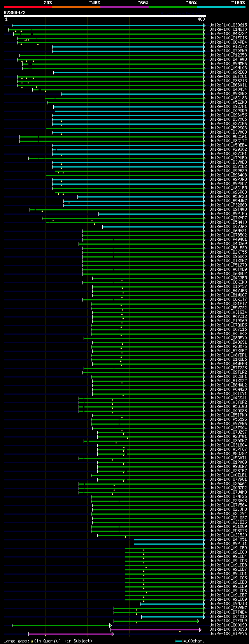Image resolution: width=249 pixels, height=644 pixels.
Task: Open hit UniRef100_C1N6J0
Action: click(228, 30)
